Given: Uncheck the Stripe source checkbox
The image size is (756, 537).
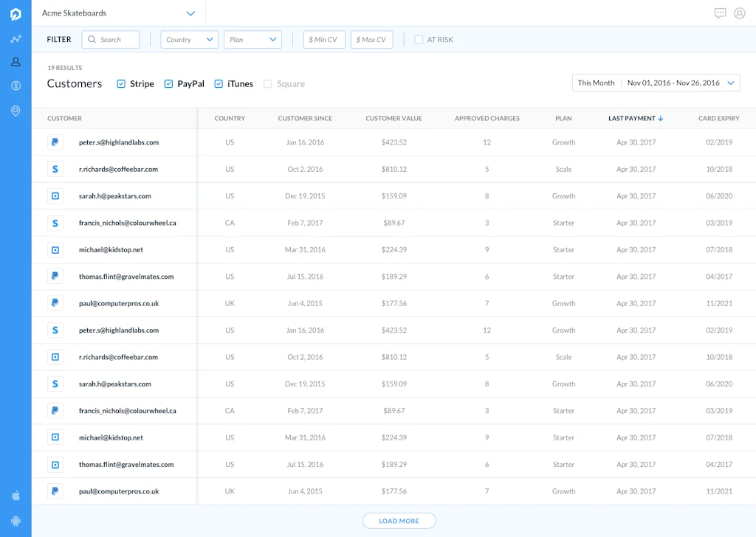Looking at the screenshot, I should pos(121,84).
